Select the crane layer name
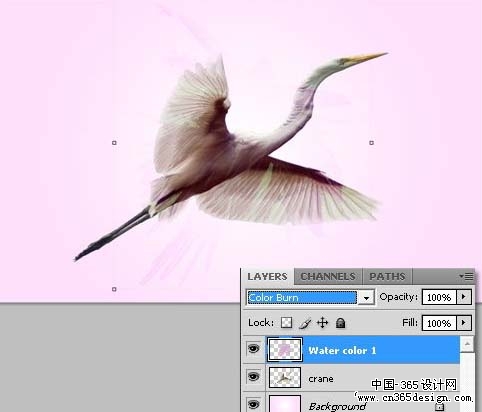This screenshot has width=482, height=412. click(x=321, y=379)
